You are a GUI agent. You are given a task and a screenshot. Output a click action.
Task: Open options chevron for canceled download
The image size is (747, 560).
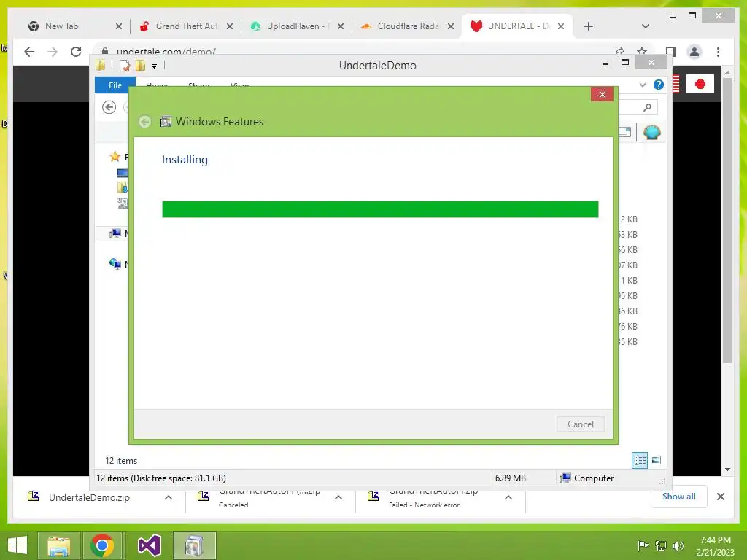click(338, 497)
